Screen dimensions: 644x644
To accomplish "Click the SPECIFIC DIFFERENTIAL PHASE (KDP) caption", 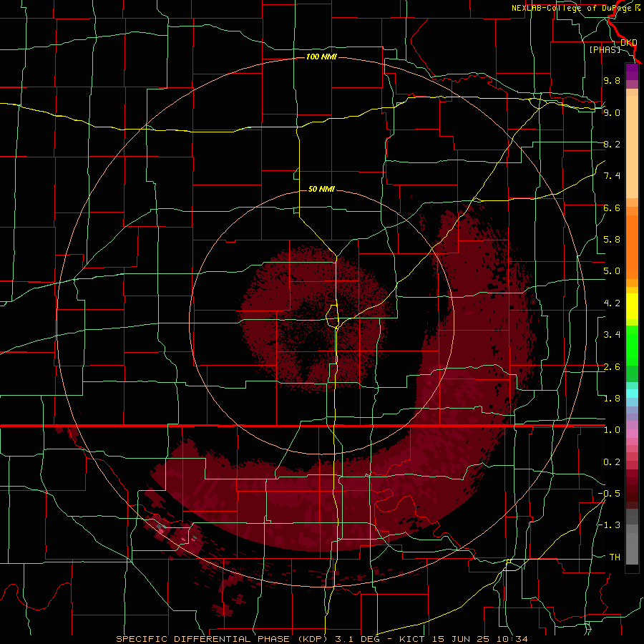I will tap(223, 639).
